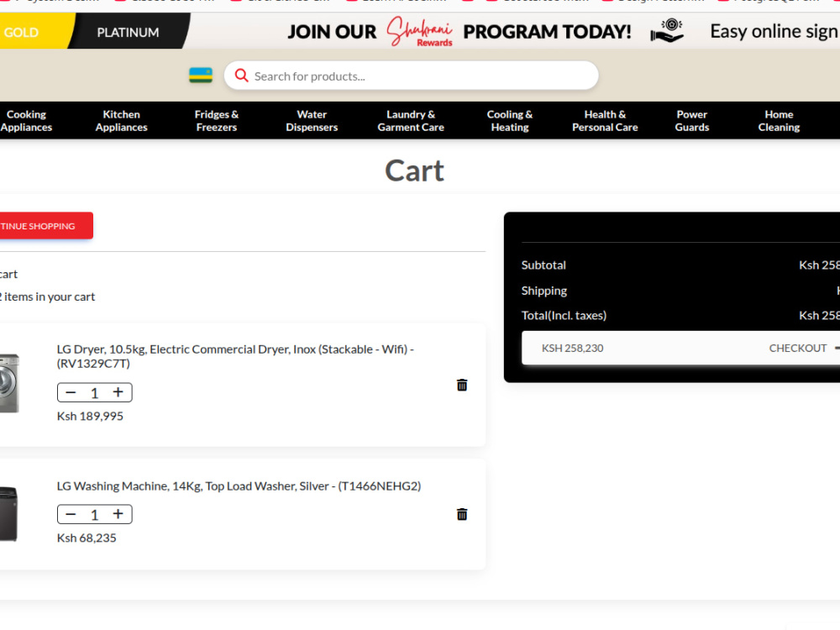Open the Kitchen Appliances menu
Screen dimensions: 840x630
tap(122, 120)
